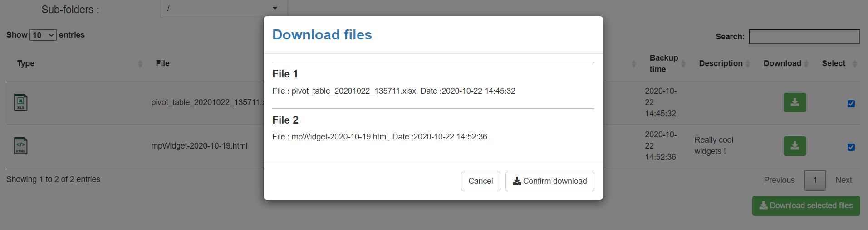Sort by Type column arrows
Image resolution: width=868 pixels, height=230 pixels.
pos(140,64)
